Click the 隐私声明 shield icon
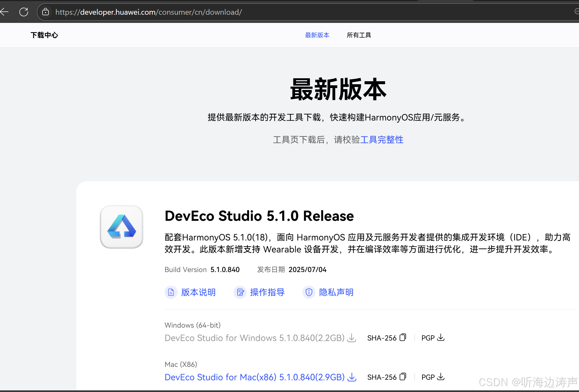 click(x=309, y=292)
